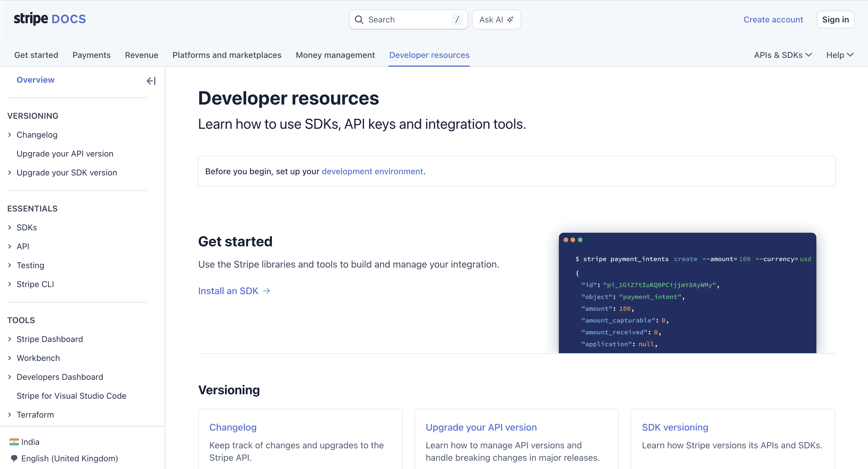
Task: Switch to the Payments tab
Action: 91,55
